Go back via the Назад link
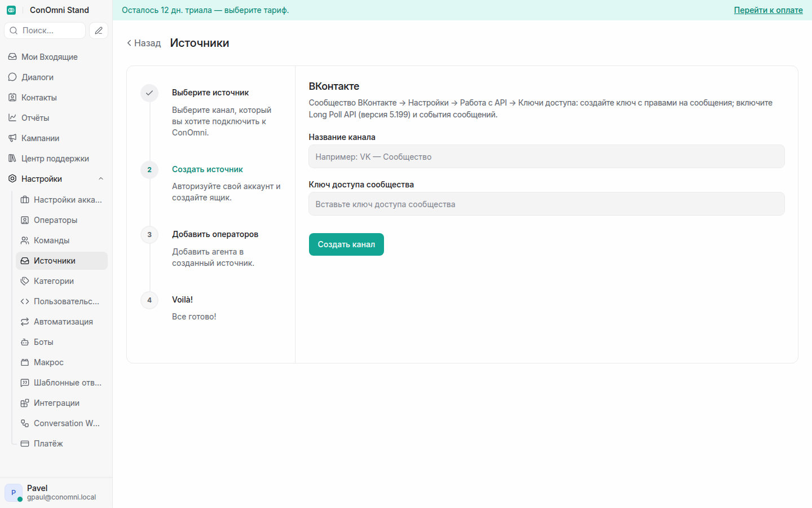 [x=144, y=43]
